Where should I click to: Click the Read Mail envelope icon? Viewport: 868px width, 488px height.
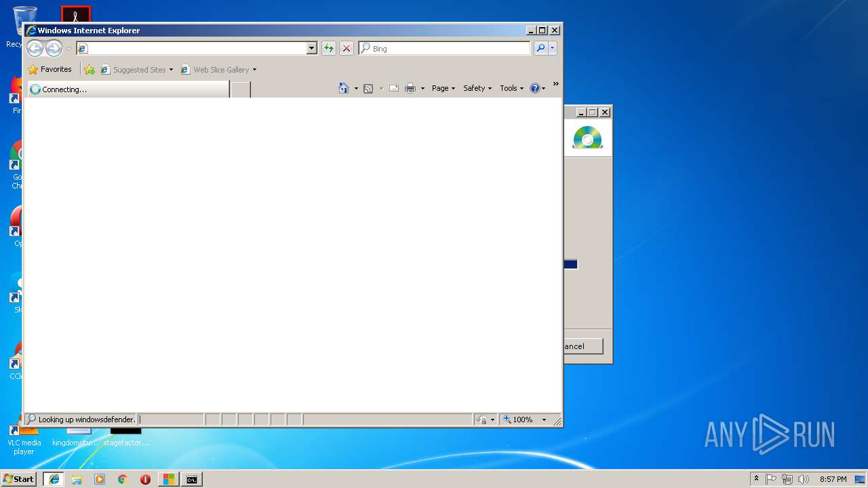pos(394,88)
